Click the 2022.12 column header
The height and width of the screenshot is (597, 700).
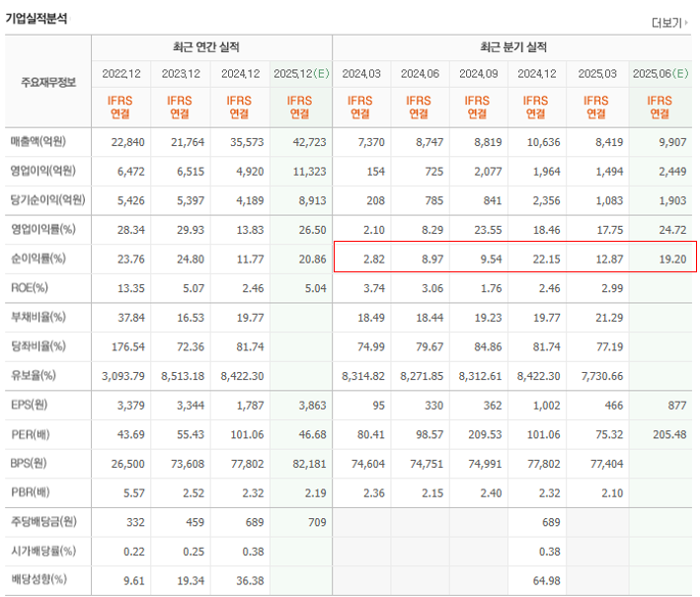(121, 74)
